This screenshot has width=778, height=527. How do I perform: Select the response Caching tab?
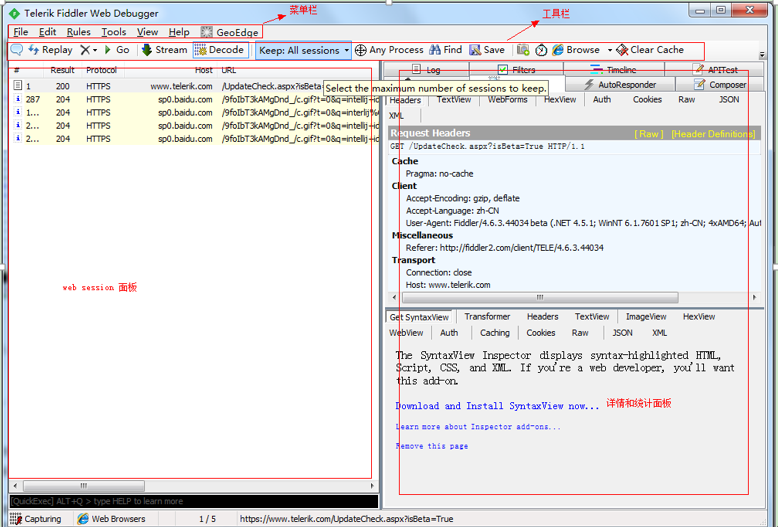(495, 333)
